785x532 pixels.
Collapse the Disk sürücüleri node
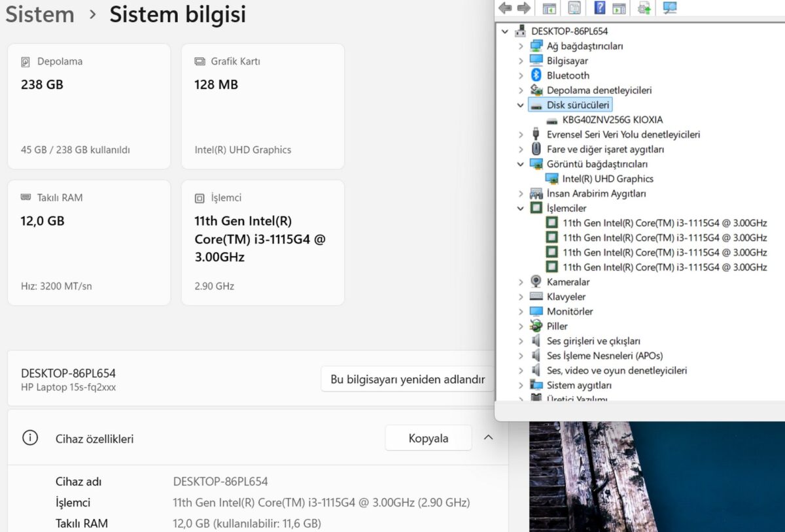click(x=521, y=105)
